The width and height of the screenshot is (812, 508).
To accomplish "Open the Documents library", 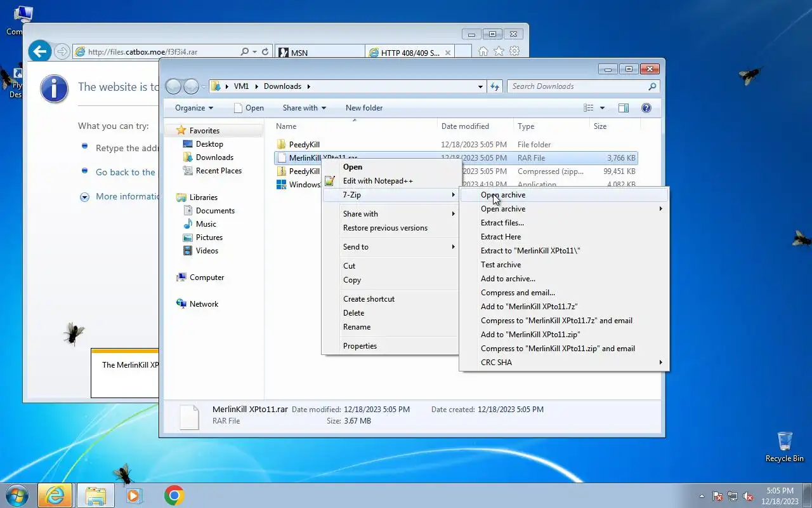I will (x=215, y=211).
